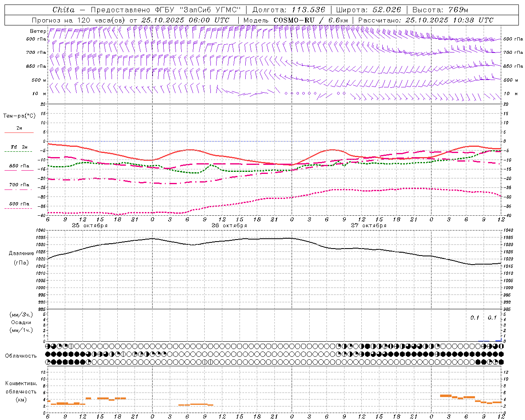Click the "500 м" wind level label on left axis
525x420 pixels.
pos(39,80)
